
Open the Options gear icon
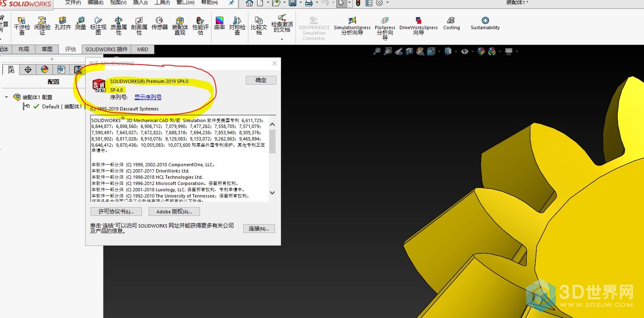pos(379,3)
